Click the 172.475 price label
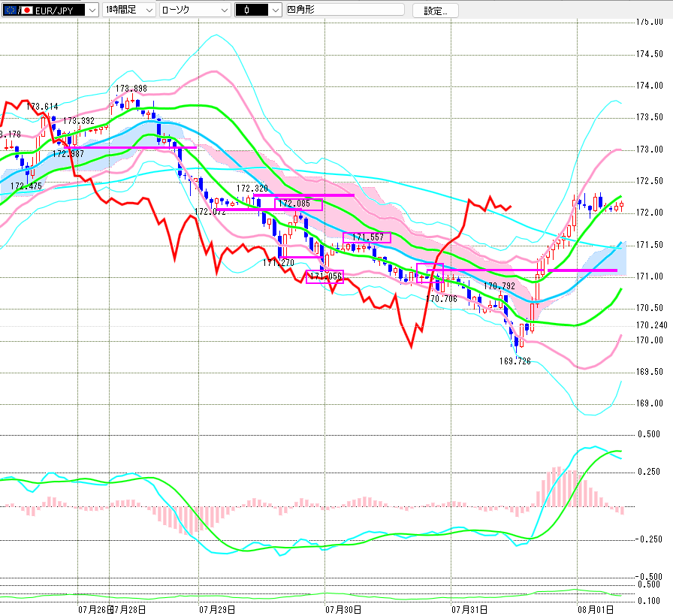The height and width of the screenshot is (616, 673). (26, 186)
